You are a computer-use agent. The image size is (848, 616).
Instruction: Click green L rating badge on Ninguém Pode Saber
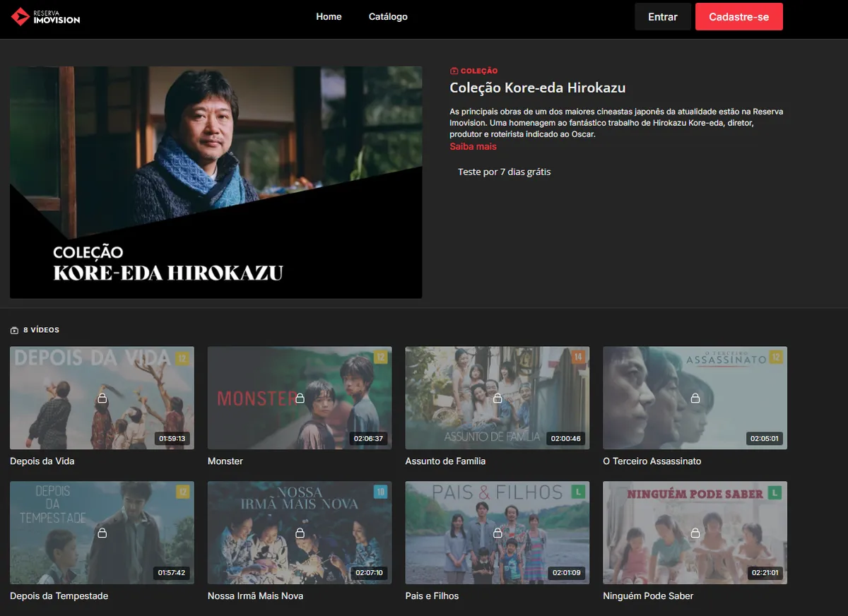point(776,492)
